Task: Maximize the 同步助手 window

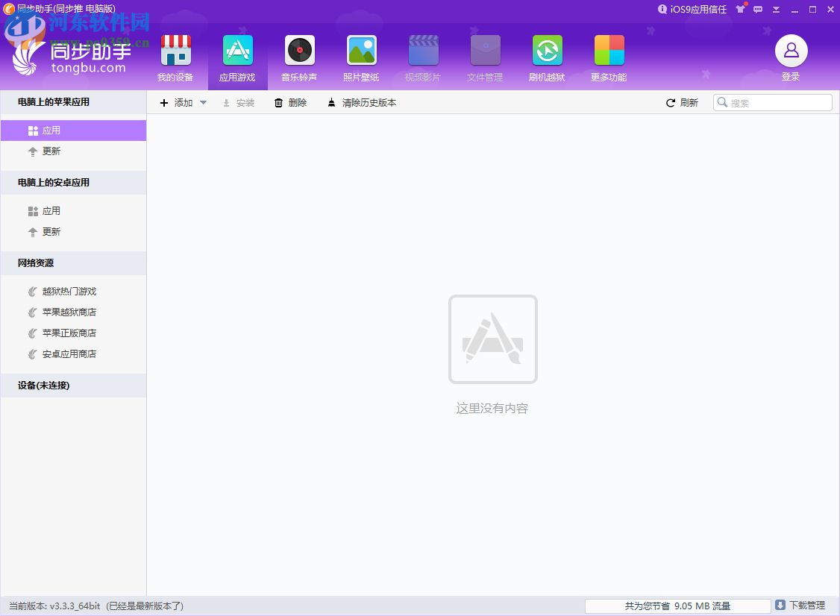Action: [x=812, y=10]
